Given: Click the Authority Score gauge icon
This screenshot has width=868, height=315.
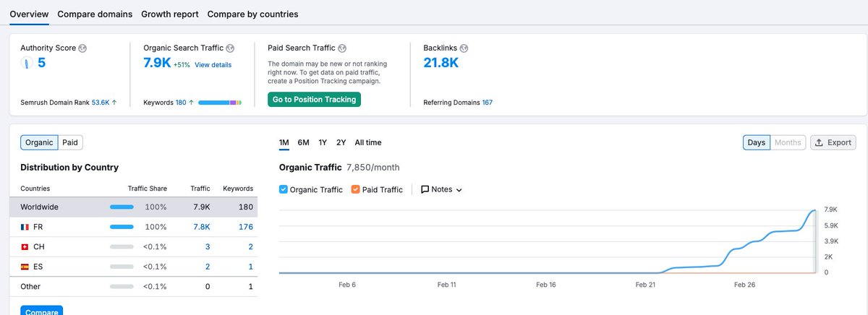Looking at the screenshot, I should 27,64.
